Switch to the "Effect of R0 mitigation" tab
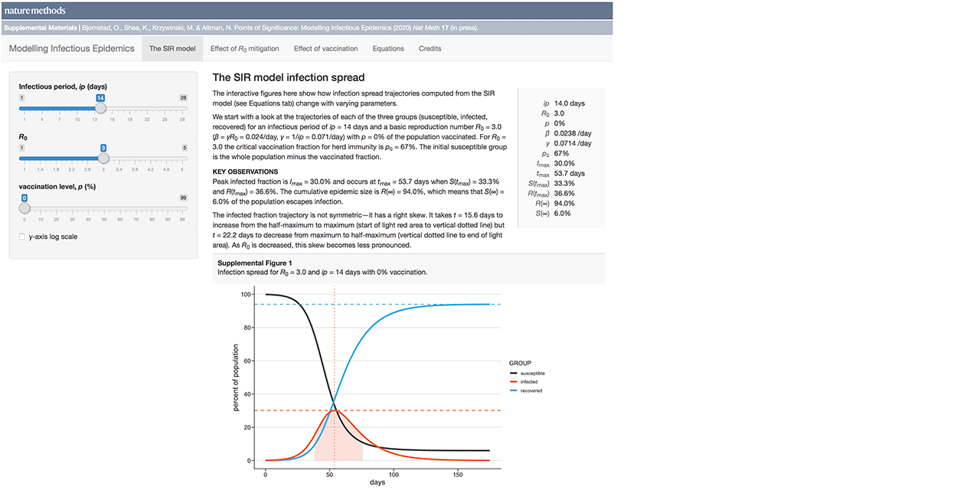This screenshot has height=490, width=980. coord(244,47)
